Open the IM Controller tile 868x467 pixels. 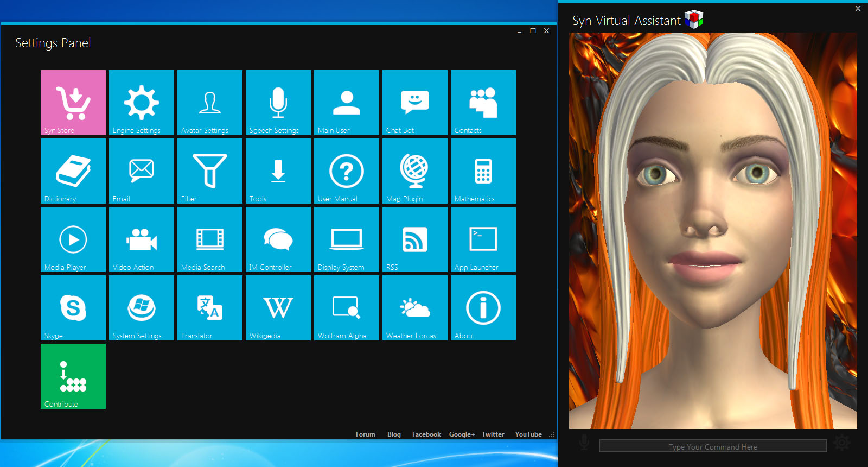pos(278,239)
